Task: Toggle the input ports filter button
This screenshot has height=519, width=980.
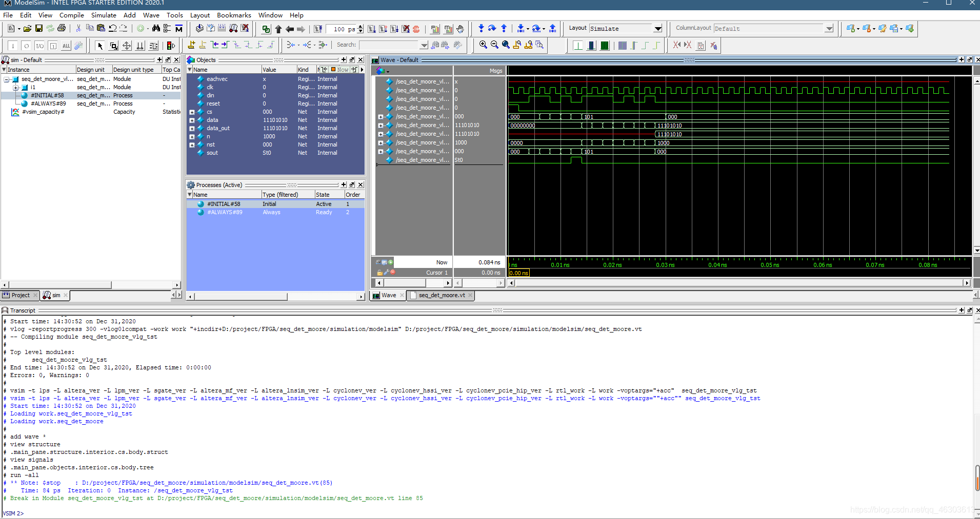Action: (13, 46)
